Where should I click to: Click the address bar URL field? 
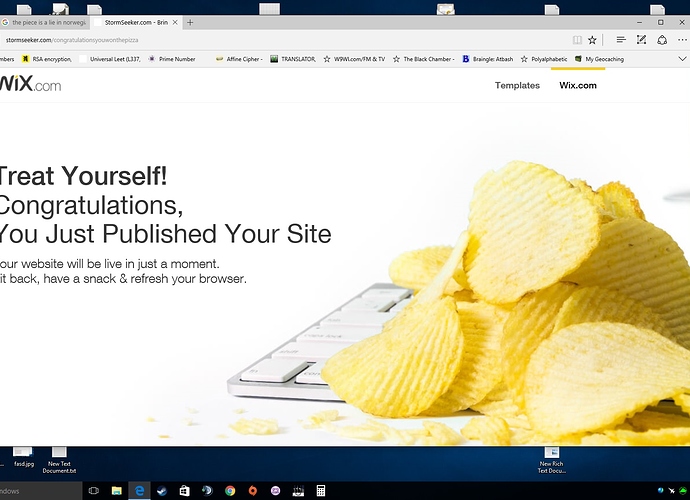tap(280, 40)
